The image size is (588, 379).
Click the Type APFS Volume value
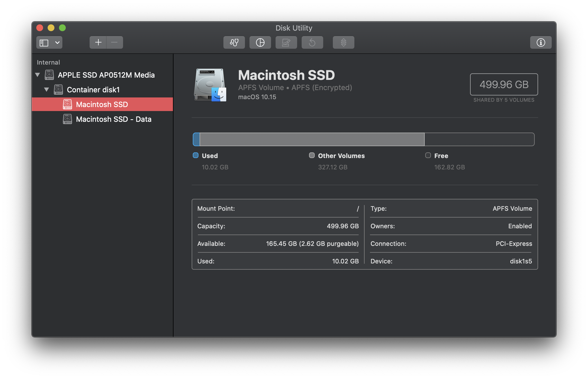coord(512,208)
